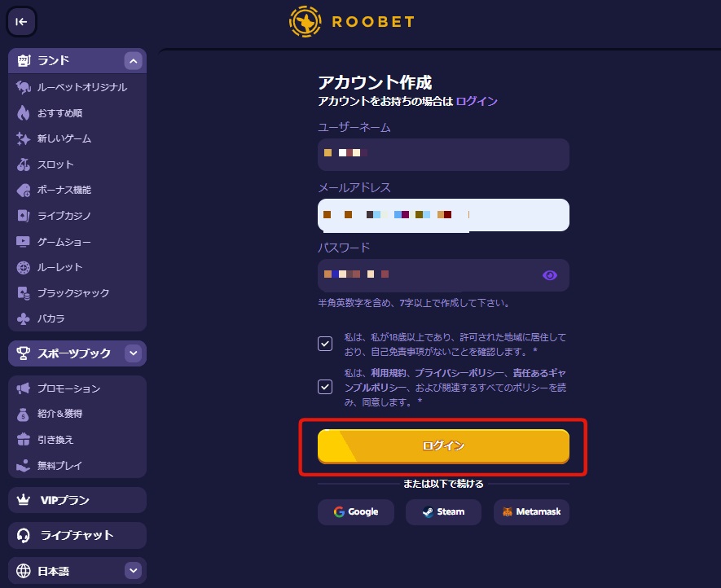Viewport: 721px width, 588px height.
Task: Follow the purple ログイン link
Action: coord(477,101)
